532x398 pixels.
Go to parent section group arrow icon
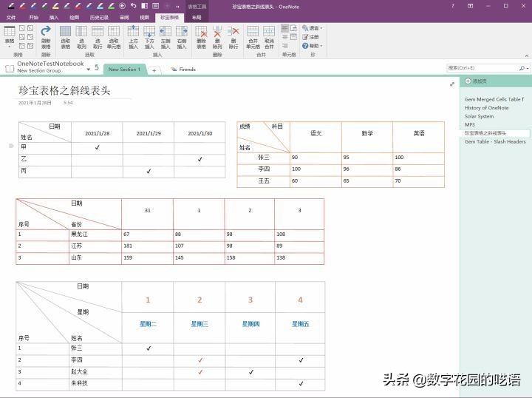pos(97,67)
